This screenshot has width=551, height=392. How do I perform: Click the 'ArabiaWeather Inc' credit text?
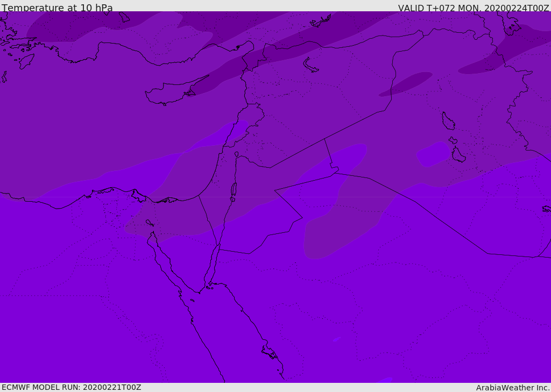point(513,388)
